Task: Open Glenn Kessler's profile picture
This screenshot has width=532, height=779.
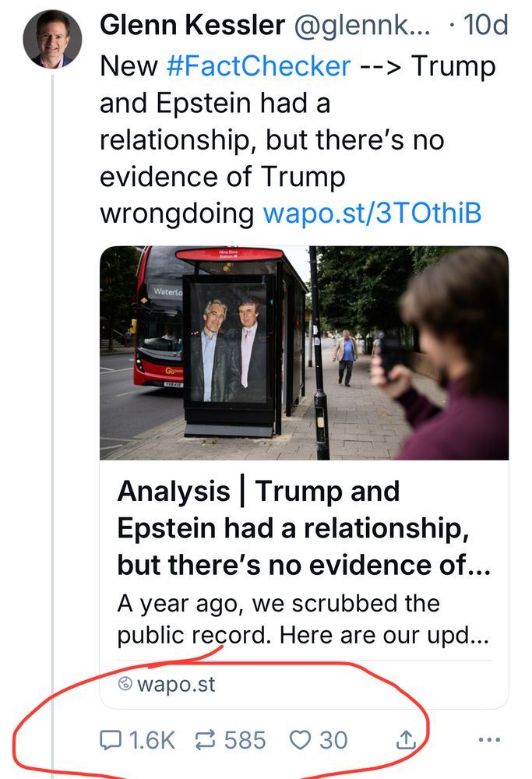Action: tap(52, 39)
